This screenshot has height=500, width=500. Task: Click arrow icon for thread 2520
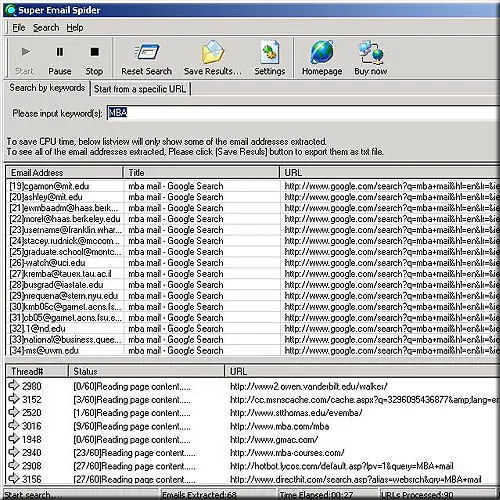click(14, 412)
